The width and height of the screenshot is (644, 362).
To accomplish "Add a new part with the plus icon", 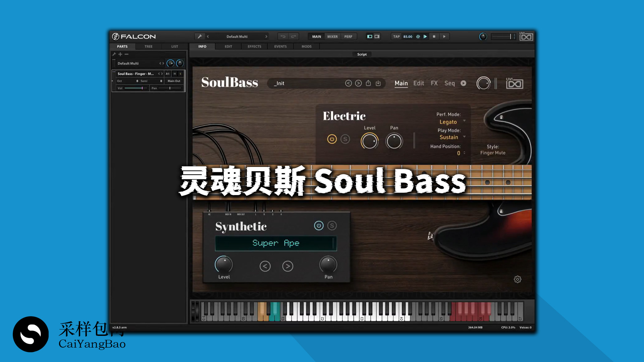I will [120, 54].
